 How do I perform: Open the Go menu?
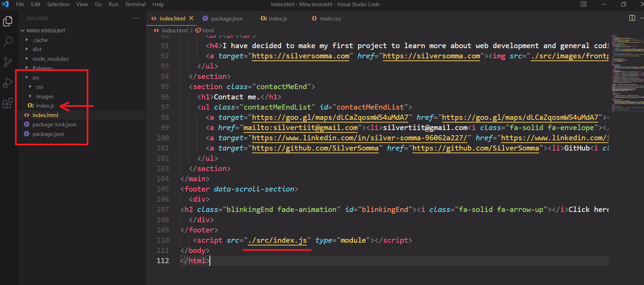(x=98, y=4)
